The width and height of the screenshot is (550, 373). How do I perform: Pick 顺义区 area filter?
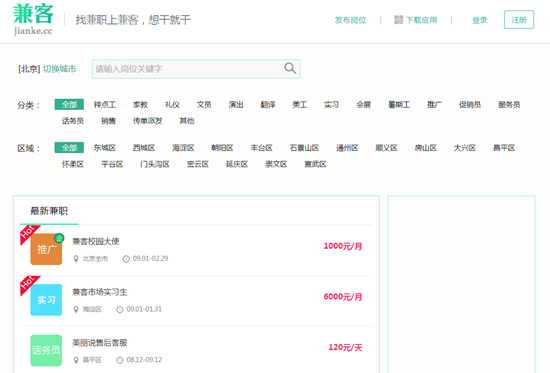pos(387,148)
